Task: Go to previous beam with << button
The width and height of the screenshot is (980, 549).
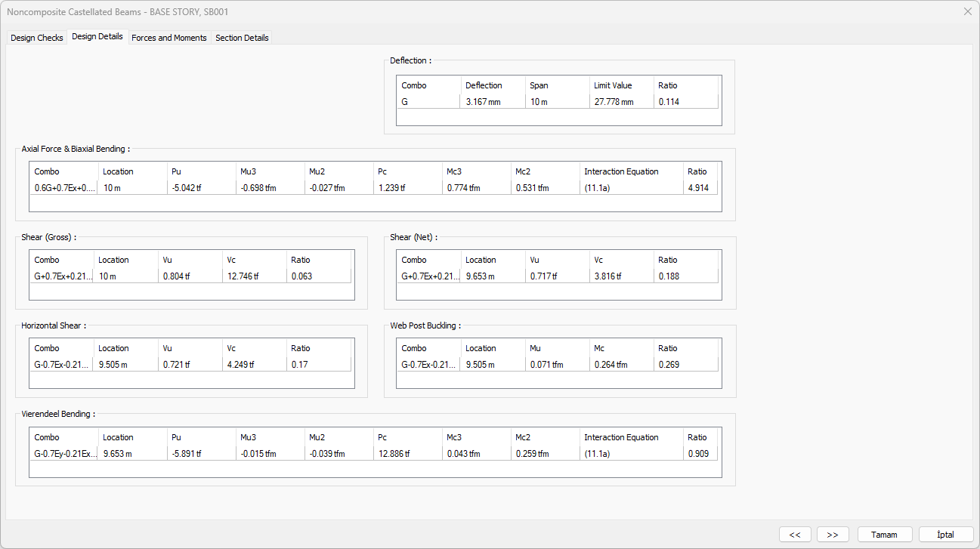Action: click(795, 535)
